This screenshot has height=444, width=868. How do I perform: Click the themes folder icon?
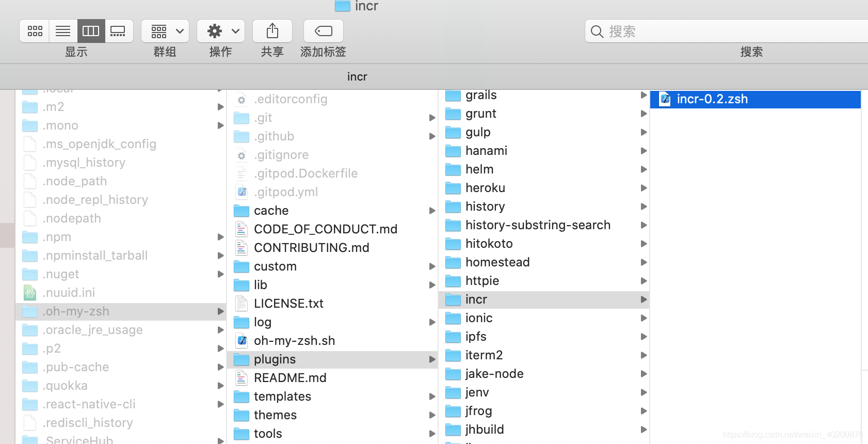pos(242,415)
